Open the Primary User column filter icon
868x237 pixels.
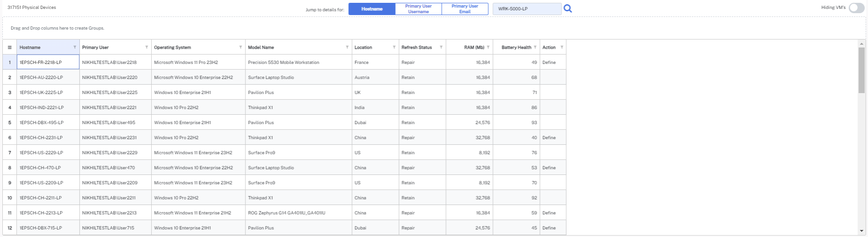tap(146, 47)
